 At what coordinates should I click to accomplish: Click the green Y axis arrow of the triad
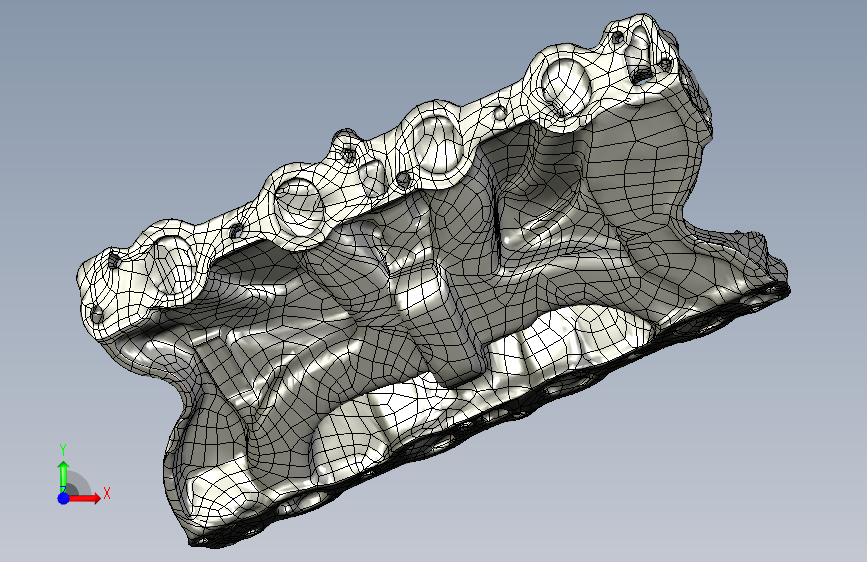coord(64,476)
